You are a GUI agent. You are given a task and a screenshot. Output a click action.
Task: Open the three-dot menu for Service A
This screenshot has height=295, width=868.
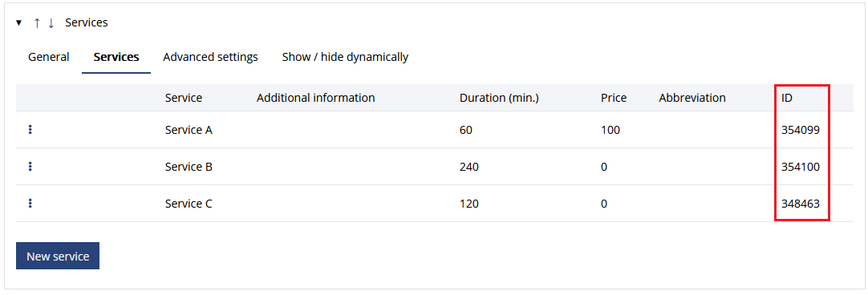pos(30,130)
